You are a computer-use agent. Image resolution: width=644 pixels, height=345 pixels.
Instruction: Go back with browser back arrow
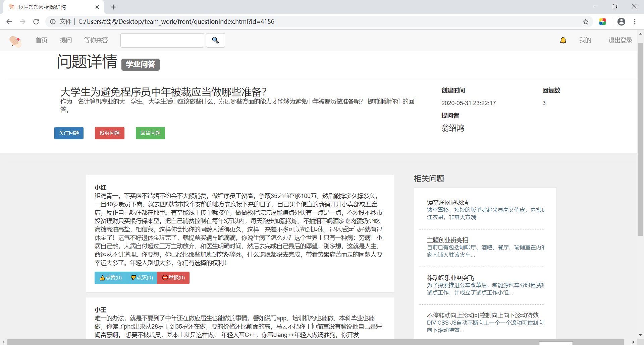click(9, 21)
